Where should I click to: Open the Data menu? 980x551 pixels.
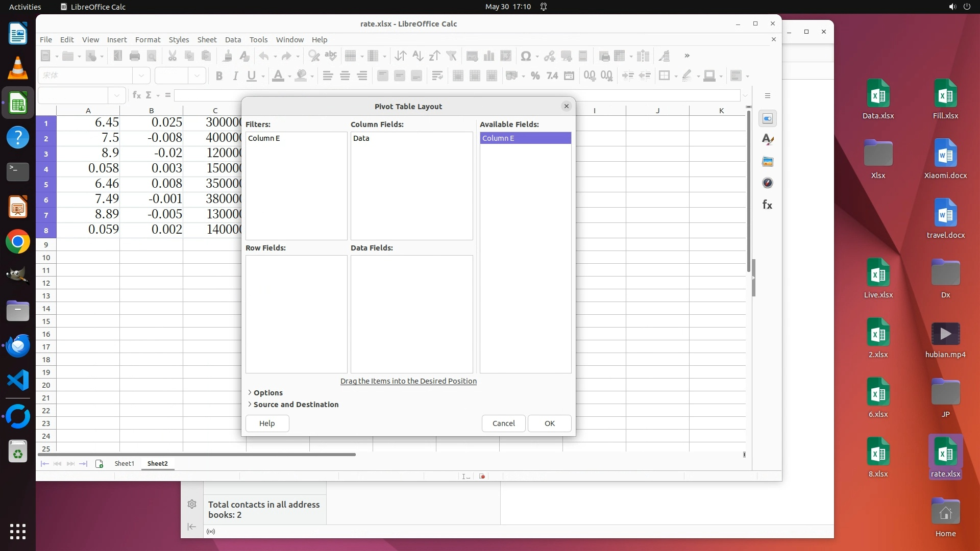click(x=232, y=39)
